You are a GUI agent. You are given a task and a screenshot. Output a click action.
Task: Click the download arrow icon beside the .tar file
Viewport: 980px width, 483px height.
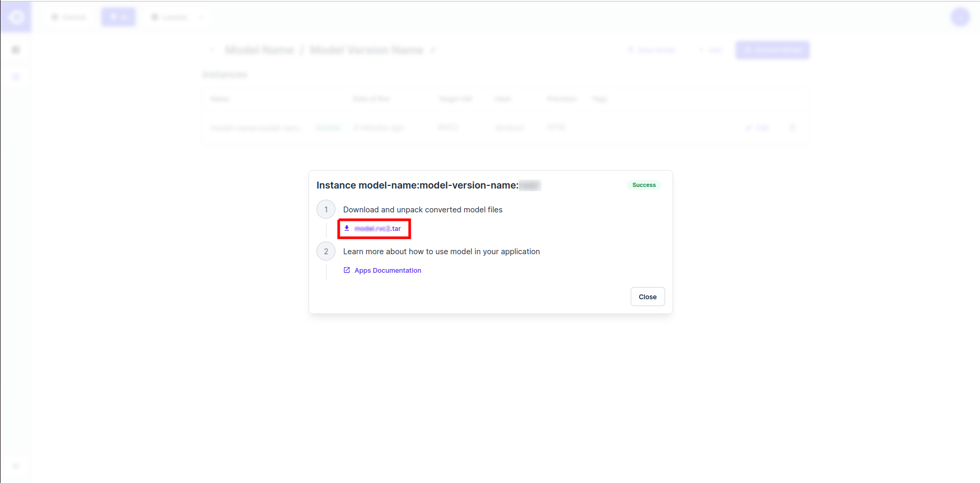[x=347, y=228]
